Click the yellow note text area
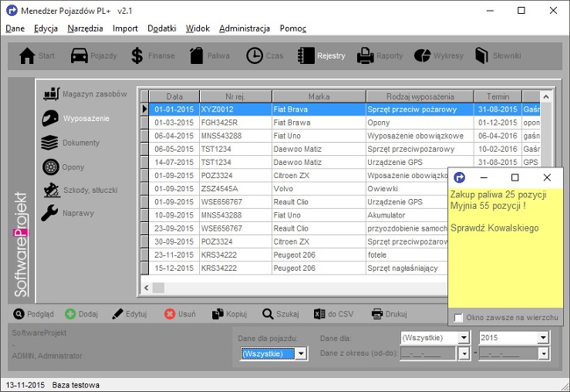The image size is (570, 392). [505, 247]
